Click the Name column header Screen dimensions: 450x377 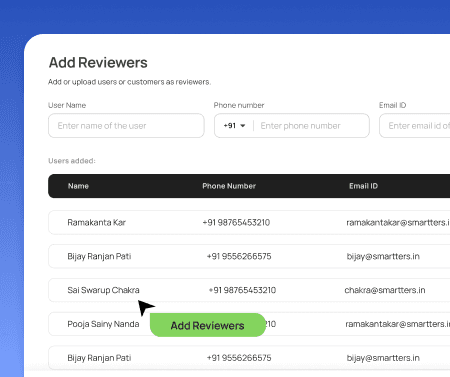point(78,186)
